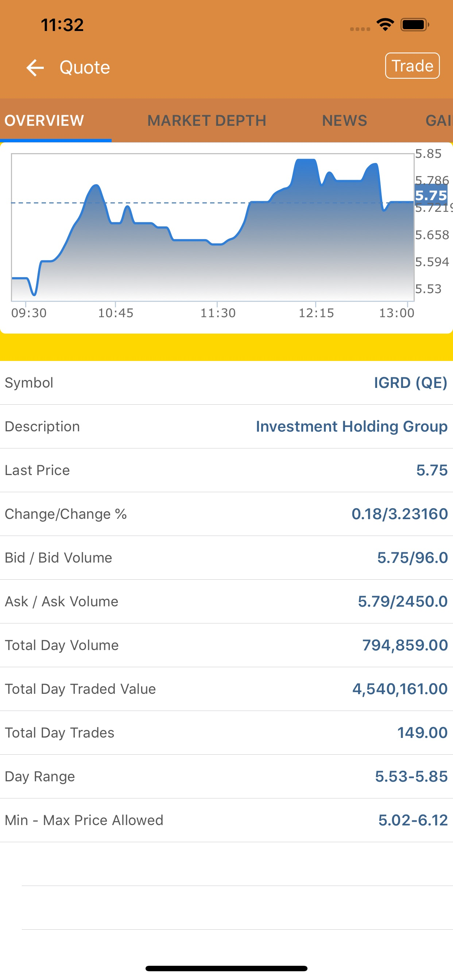Switch to the Market Depth tab
453x980 pixels.
(x=207, y=121)
